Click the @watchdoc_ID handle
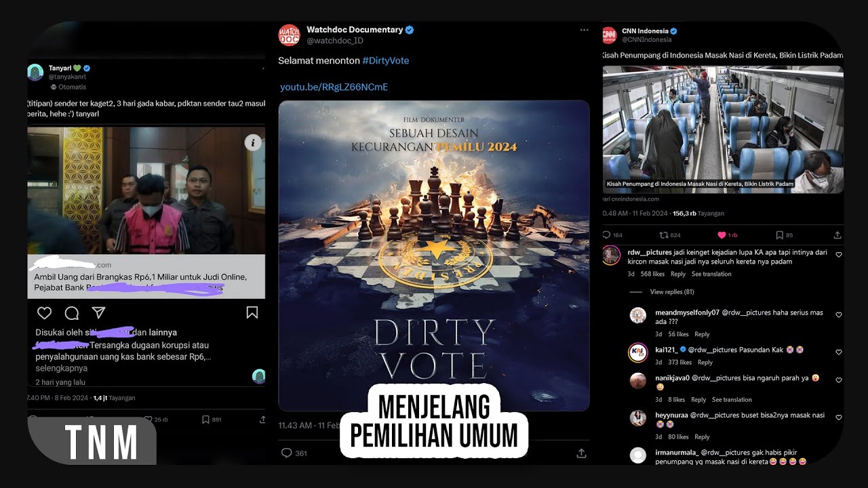Viewport: 868px width, 488px height. point(335,41)
